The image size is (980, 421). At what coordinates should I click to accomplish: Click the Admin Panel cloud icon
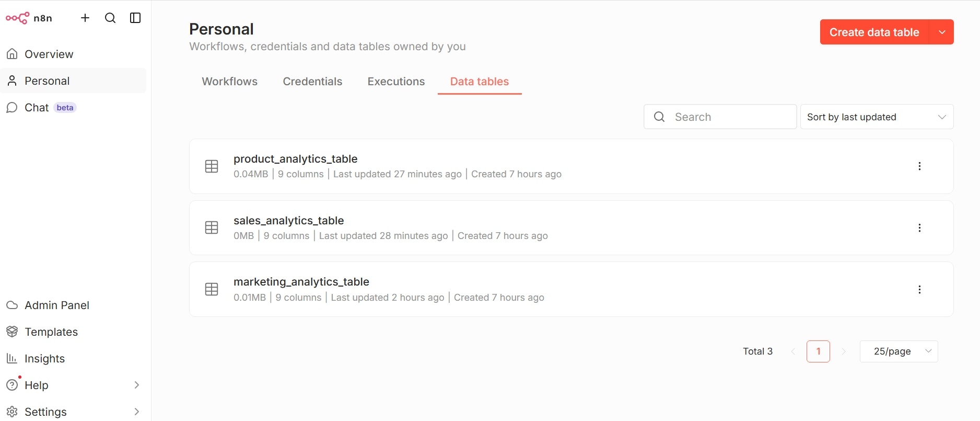12,305
